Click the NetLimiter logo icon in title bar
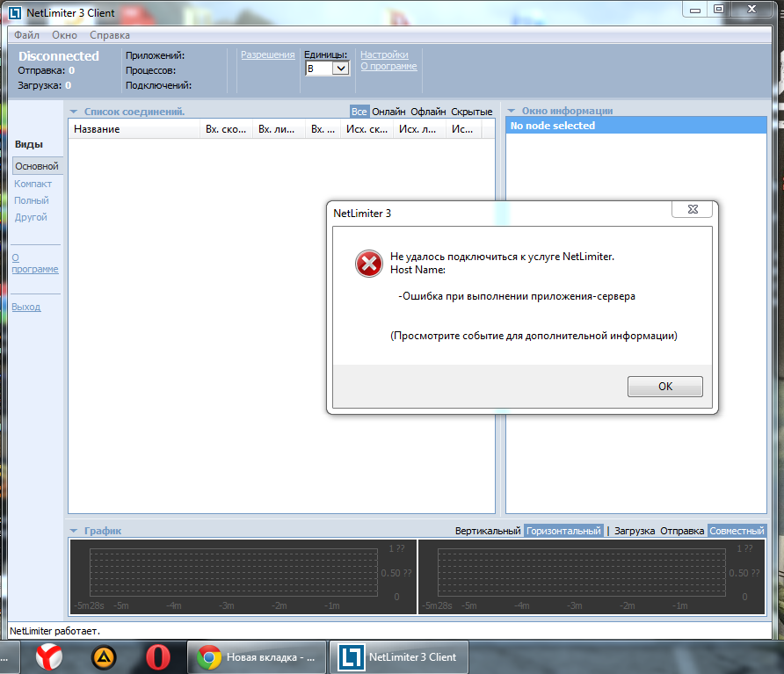This screenshot has width=784, height=674. [15, 13]
